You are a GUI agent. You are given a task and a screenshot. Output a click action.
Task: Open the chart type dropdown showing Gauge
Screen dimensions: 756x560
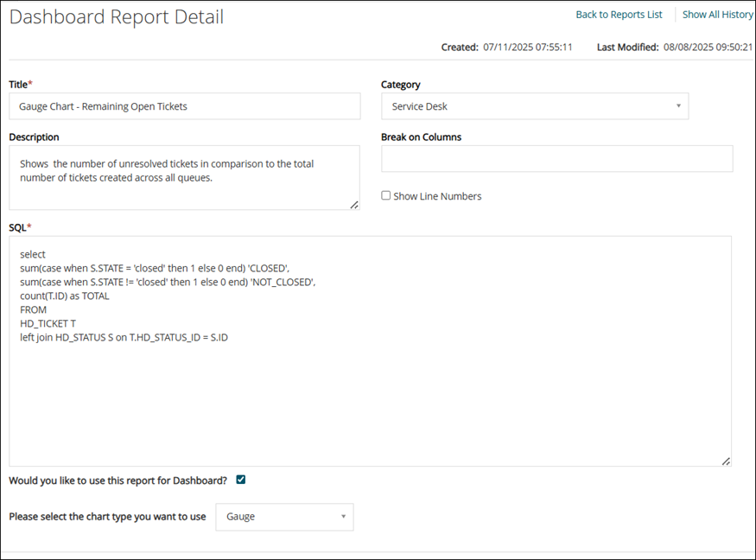(x=284, y=517)
